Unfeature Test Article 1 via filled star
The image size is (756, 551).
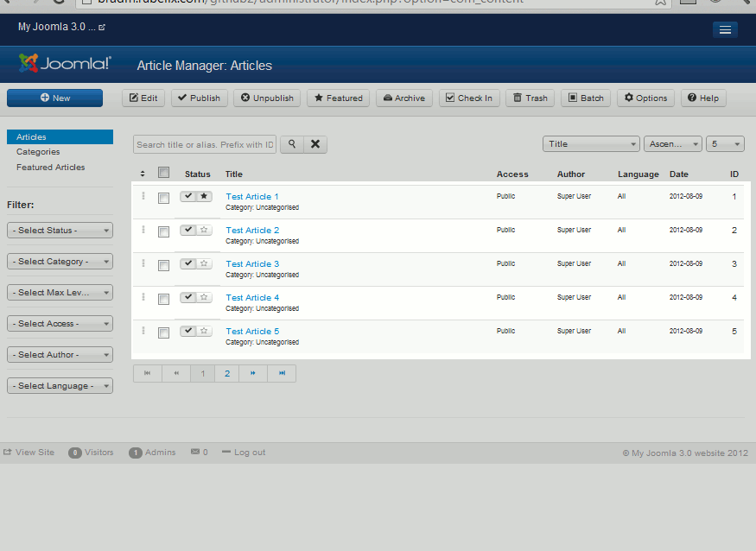pyautogui.click(x=205, y=196)
